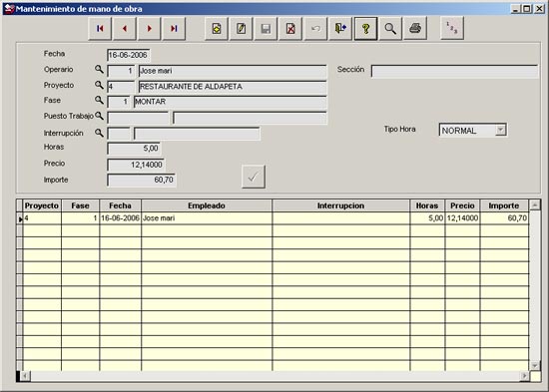Open Proyecto lookup magnifier

tap(99, 85)
